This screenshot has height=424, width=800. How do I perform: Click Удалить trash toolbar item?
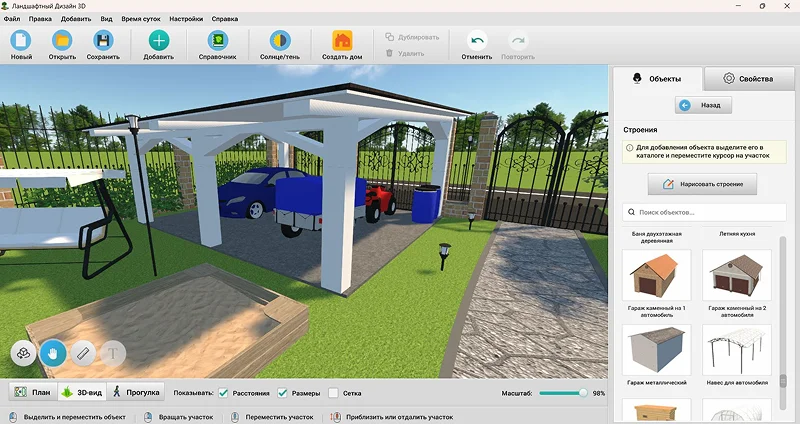405,53
